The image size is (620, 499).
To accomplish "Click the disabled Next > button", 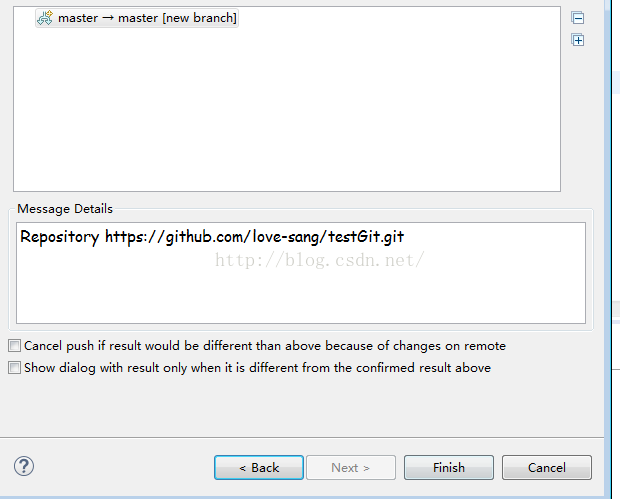I will click(350, 467).
